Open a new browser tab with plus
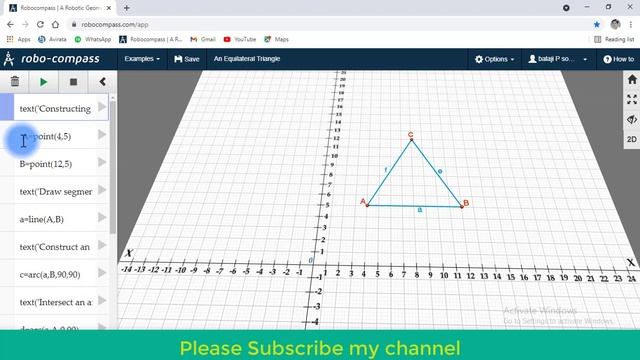Image resolution: width=640 pixels, height=360 pixels. [127, 8]
